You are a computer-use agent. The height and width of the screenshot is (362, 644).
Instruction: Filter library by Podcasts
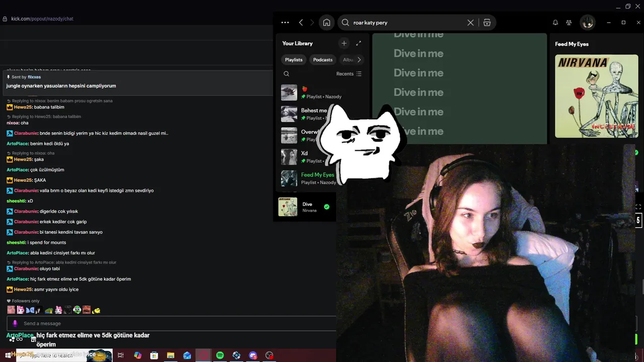click(x=323, y=60)
